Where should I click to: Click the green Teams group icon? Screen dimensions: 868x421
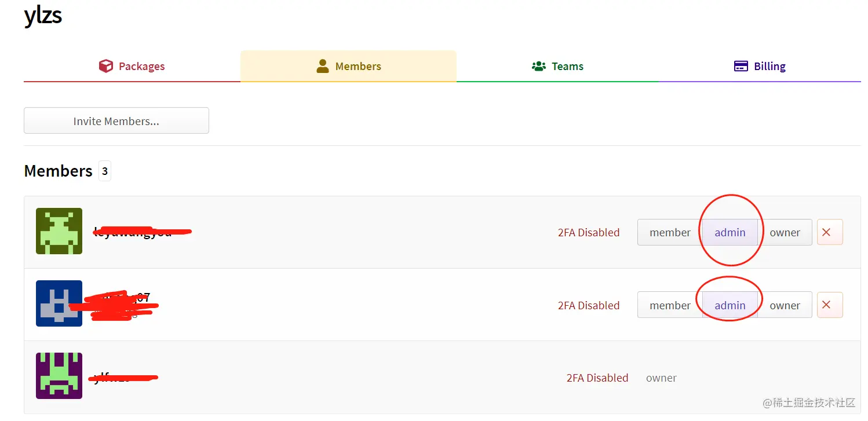(539, 66)
